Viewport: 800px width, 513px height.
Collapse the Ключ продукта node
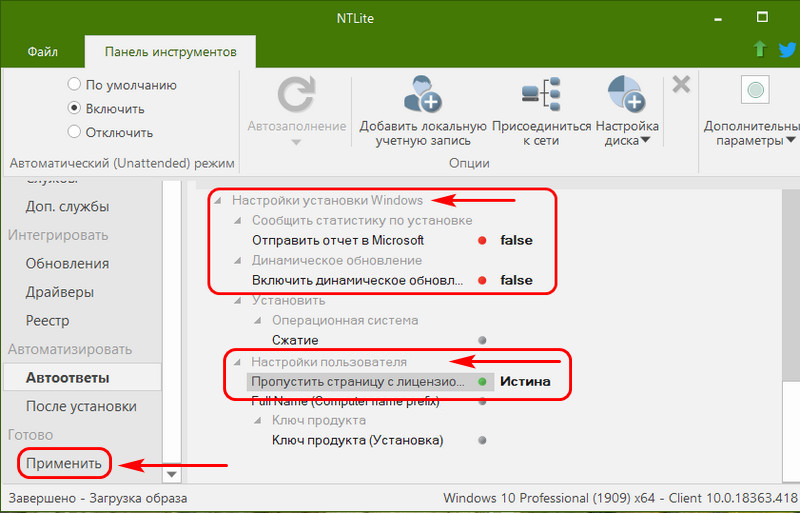tap(258, 421)
